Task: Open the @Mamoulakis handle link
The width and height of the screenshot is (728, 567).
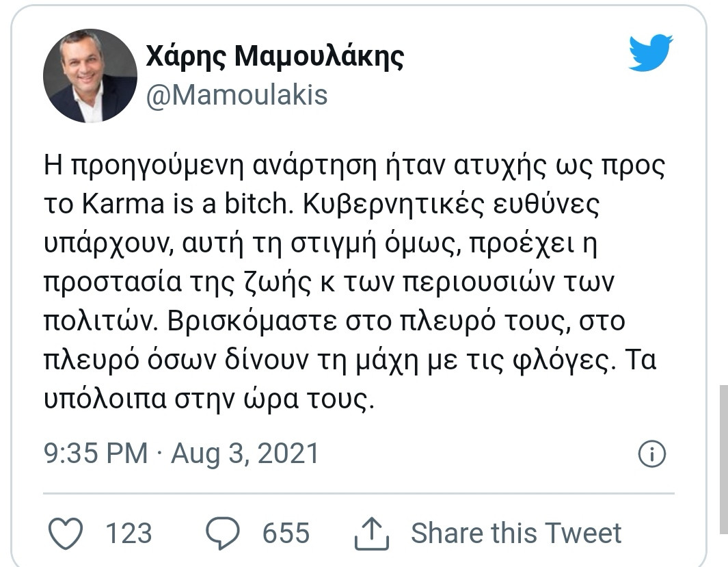Action: [x=237, y=95]
